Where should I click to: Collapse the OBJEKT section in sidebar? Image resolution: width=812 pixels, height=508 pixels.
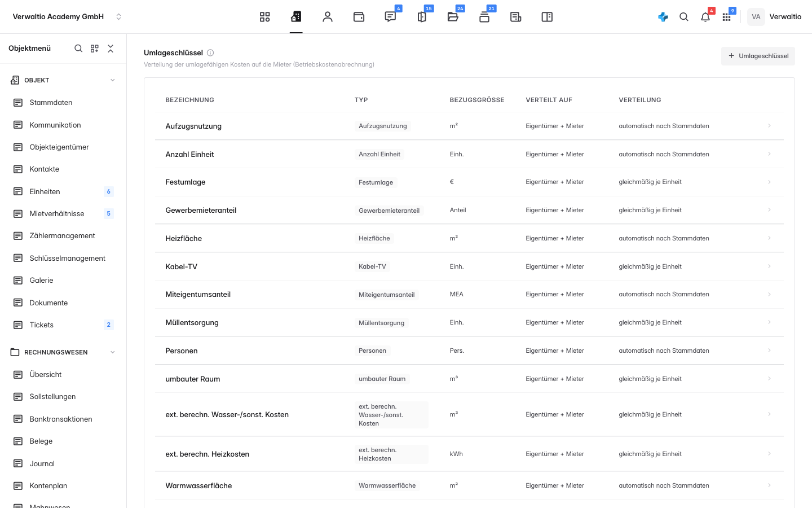(112, 80)
